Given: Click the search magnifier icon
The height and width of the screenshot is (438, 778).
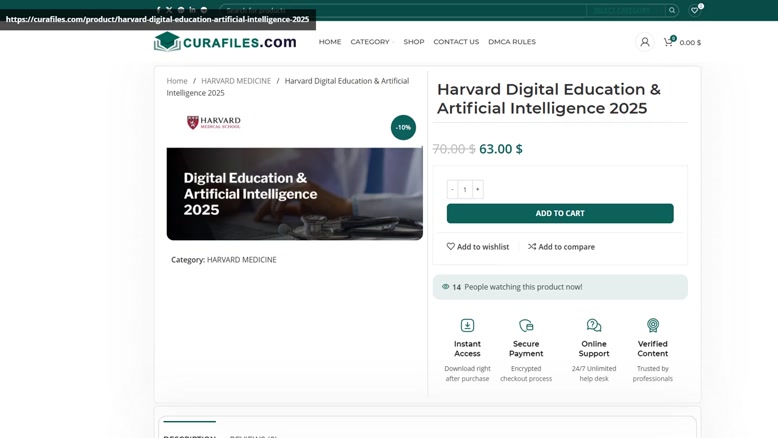Looking at the screenshot, I should click(672, 10).
